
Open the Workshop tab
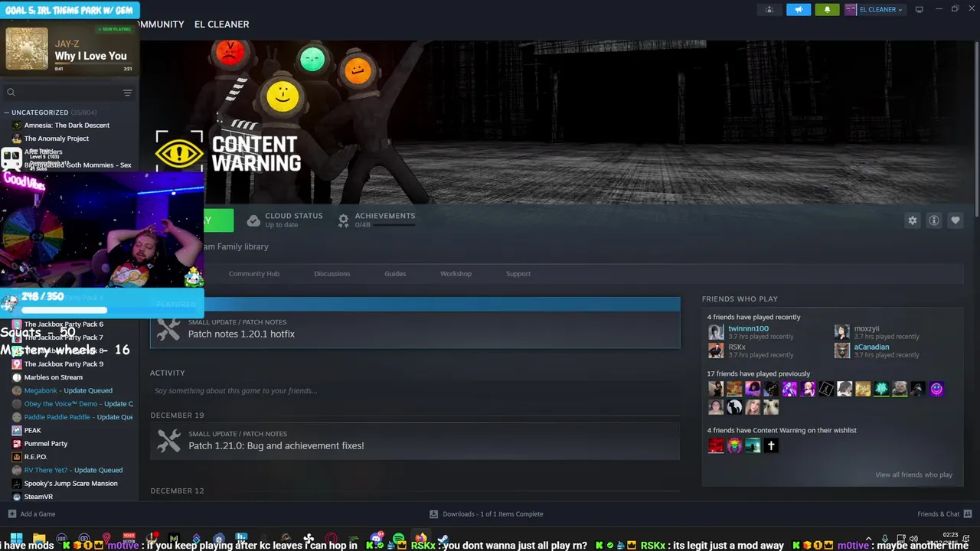[x=456, y=273]
